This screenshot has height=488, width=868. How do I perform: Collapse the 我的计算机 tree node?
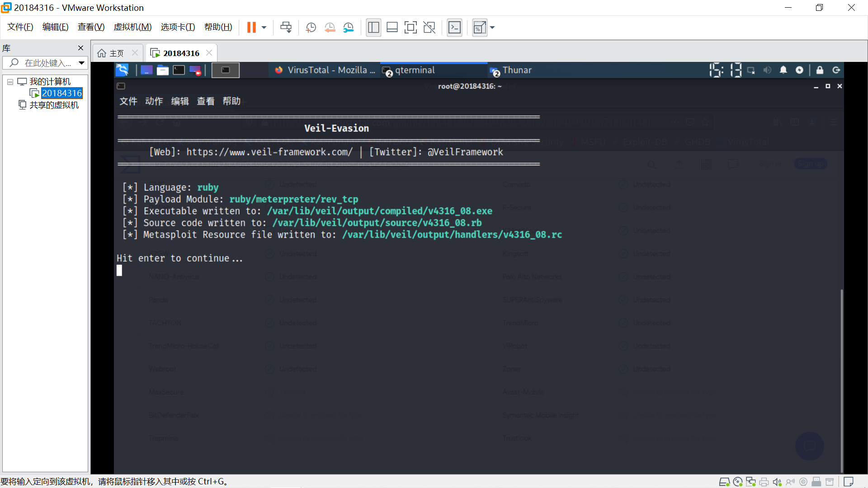click(10, 82)
